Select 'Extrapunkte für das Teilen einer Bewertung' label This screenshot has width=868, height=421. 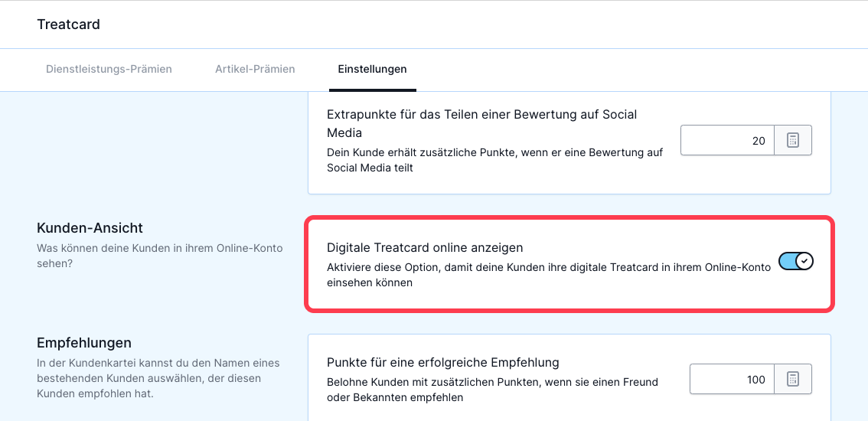tap(482, 123)
